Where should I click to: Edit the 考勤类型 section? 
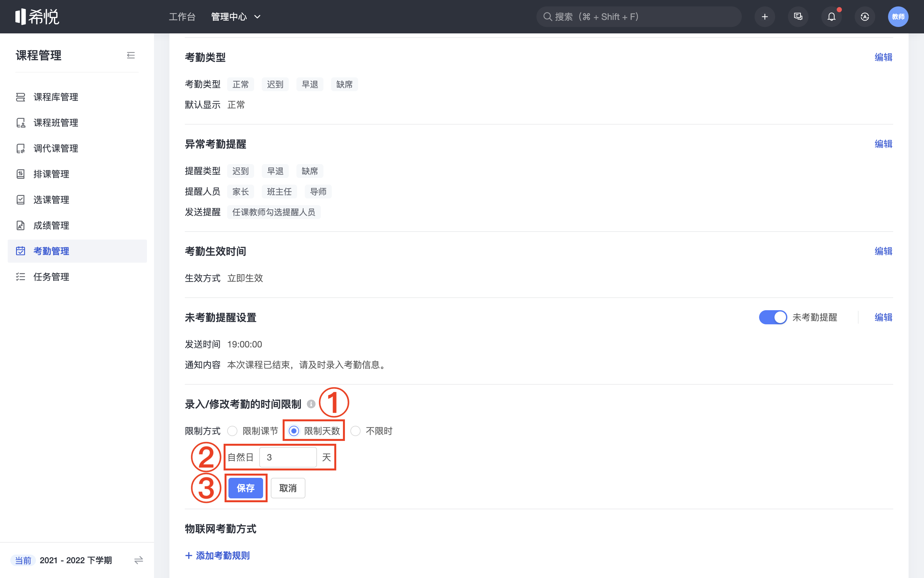point(884,57)
